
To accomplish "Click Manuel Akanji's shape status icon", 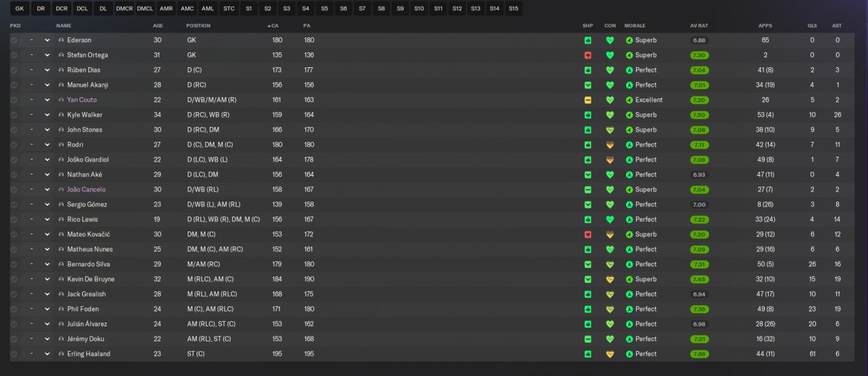I will click(588, 85).
